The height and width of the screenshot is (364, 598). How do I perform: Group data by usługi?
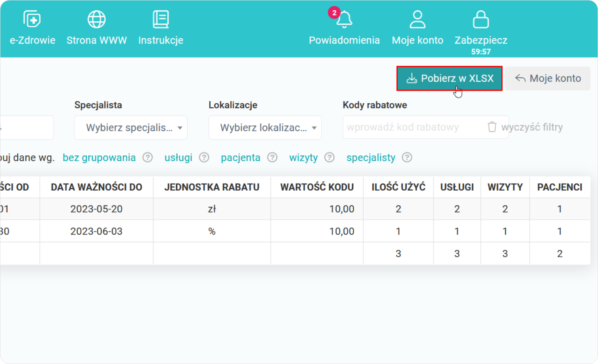(178, 158)
